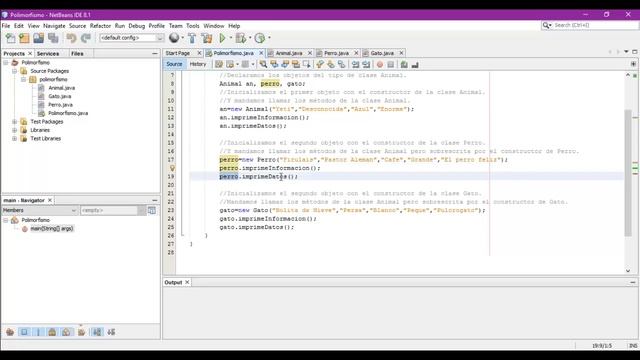Viewport: 640px width, 360px height.
Task: Toggle Show Static Members in Navigator
Action: coord(38,332)
